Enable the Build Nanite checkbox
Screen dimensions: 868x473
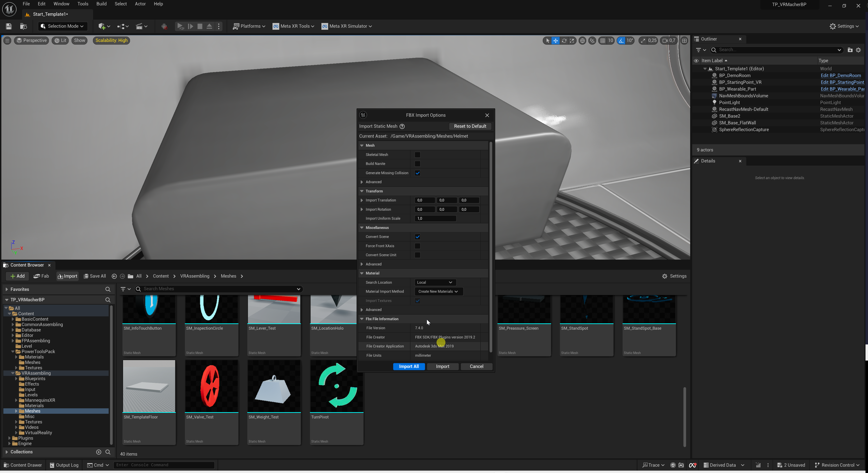[x=417, y=164]
